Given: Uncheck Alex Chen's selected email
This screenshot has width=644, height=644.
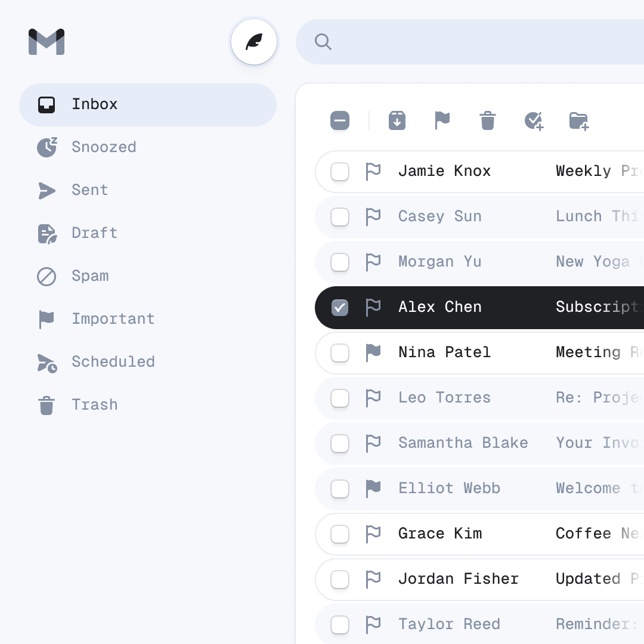Looking at the screenshot, I should point(340,308).
